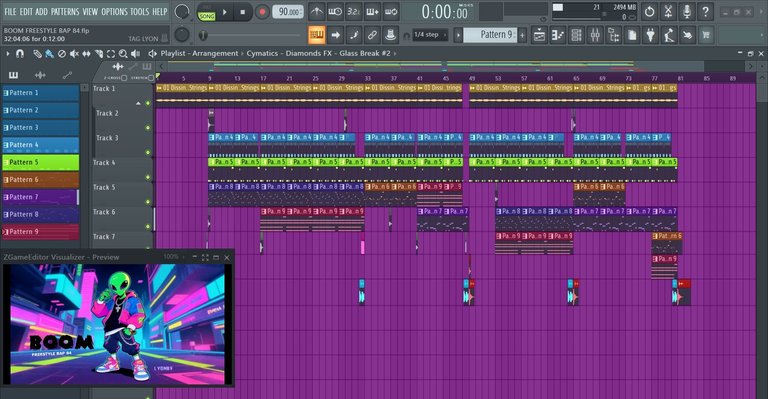Stop playback with the Stop button

242,12
